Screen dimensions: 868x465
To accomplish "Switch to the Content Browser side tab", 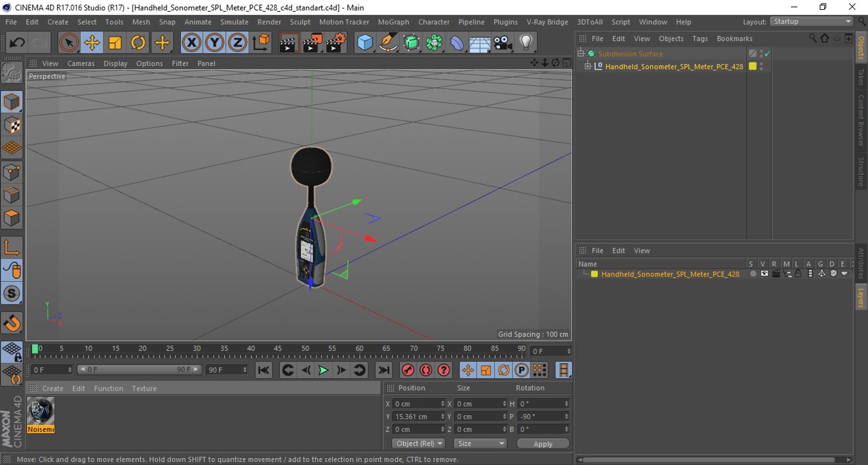I will point(861,120).
